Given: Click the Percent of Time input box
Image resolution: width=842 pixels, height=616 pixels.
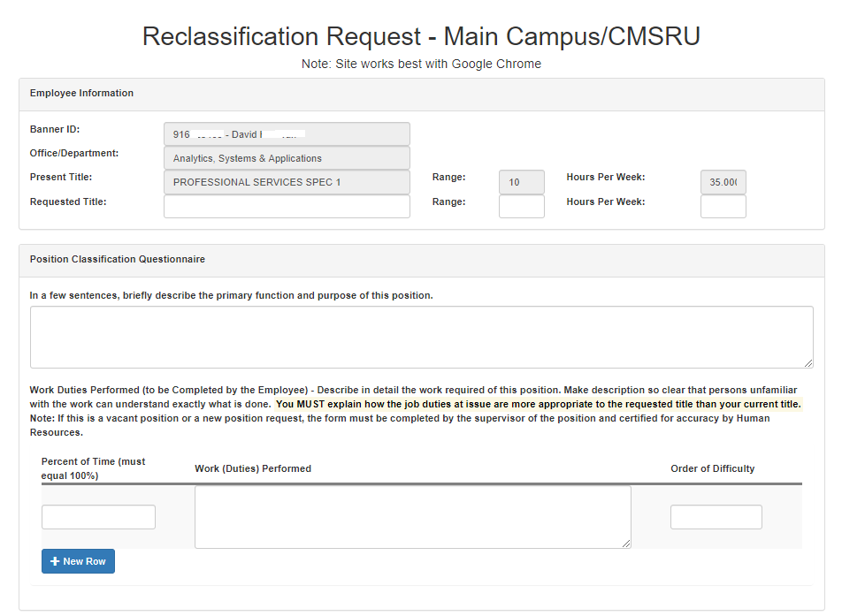Looking at the screenshot, I should 98,517.
